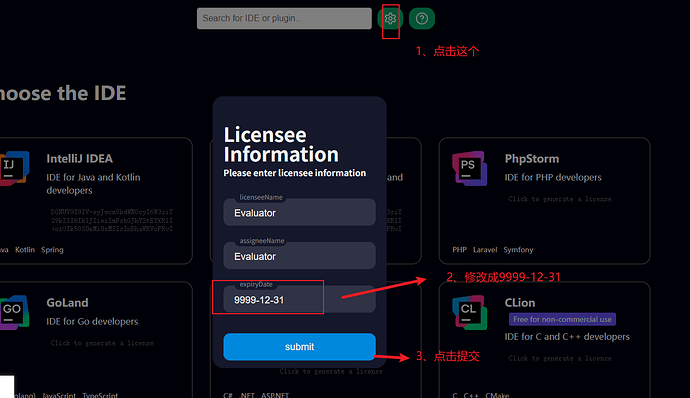Select the PhpStorm PS logo icon

470,168
